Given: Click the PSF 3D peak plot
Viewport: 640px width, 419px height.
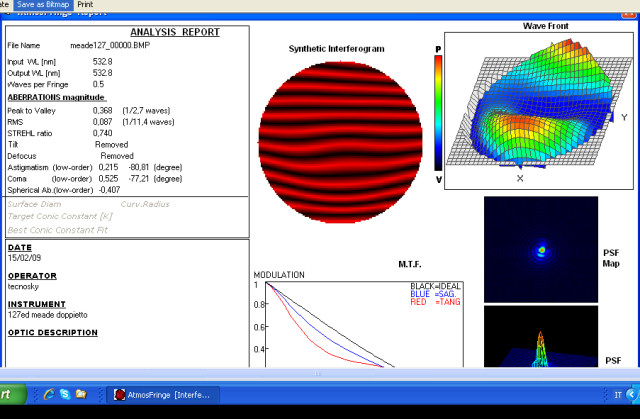Looking at the screenshot, I should (x=541, y=337).
